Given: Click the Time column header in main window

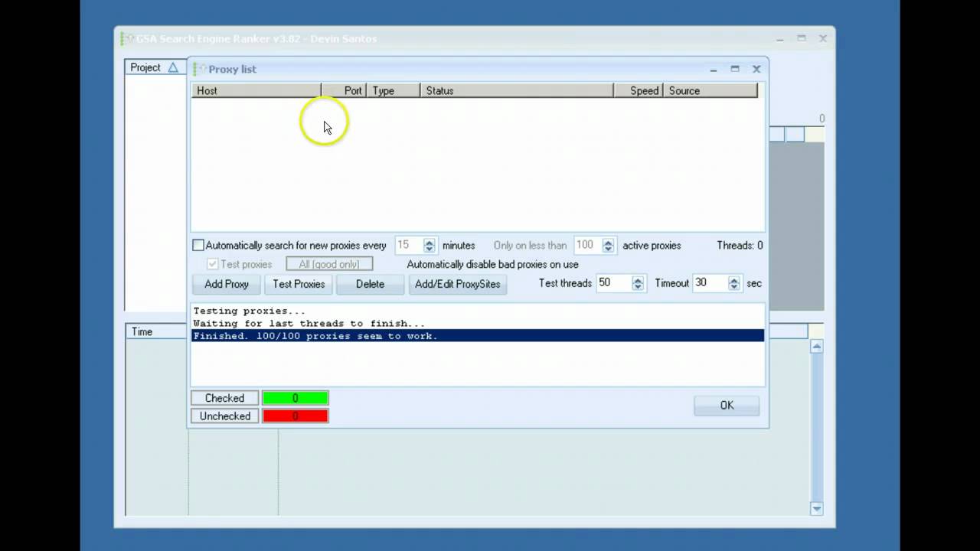Looking at the screenshot, I should click(x=157, y=331).
